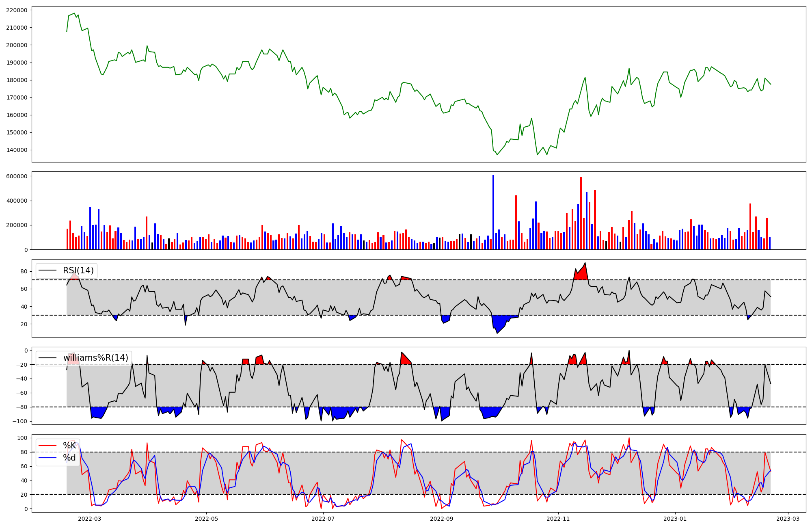The image size is (812, 528).
Task: Click the RSI(14) legend label
Action: 78,270
